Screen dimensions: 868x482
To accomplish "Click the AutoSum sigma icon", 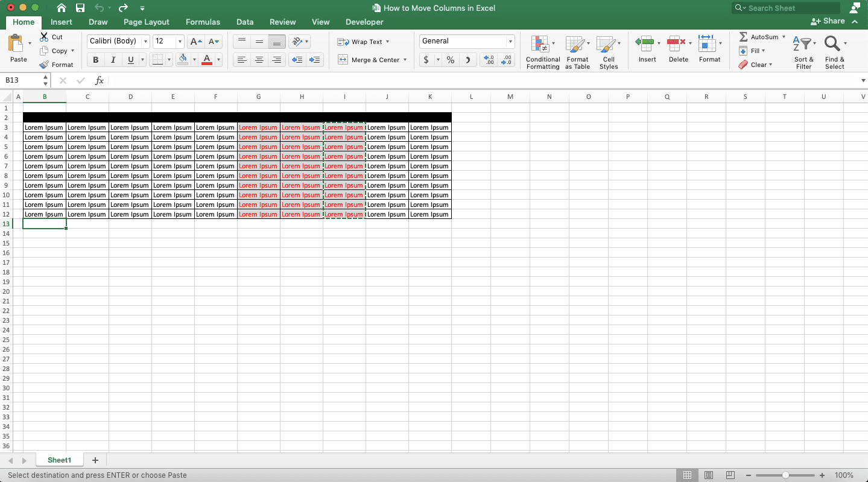I will [743, 37].
